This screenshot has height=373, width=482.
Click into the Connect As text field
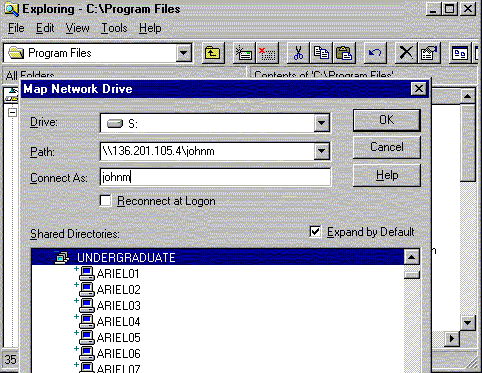tap(215, 177)
